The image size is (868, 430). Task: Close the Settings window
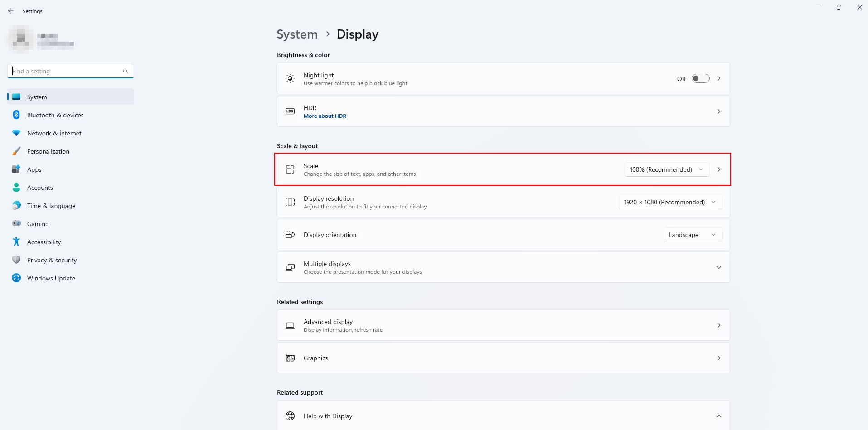[x=860, y=7]
